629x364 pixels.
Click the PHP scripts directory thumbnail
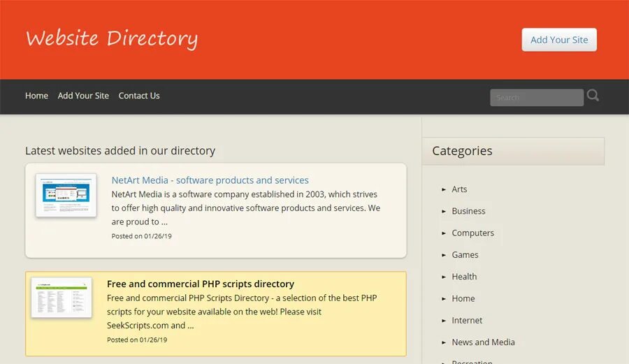point(62,298)
